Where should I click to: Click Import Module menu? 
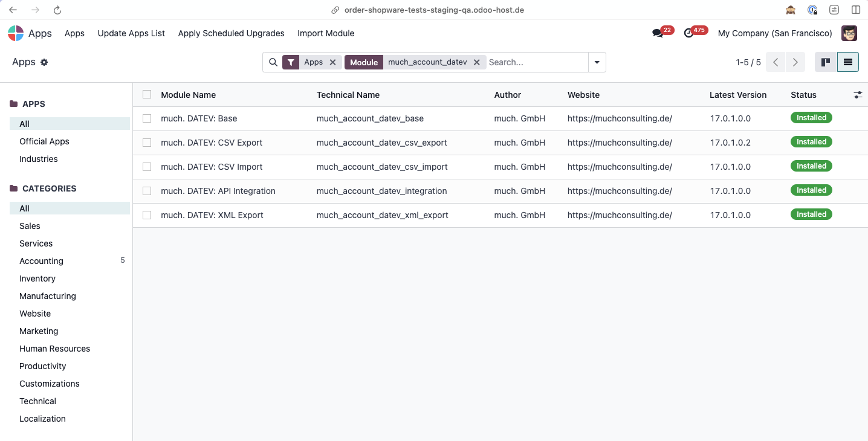point(326,33)
